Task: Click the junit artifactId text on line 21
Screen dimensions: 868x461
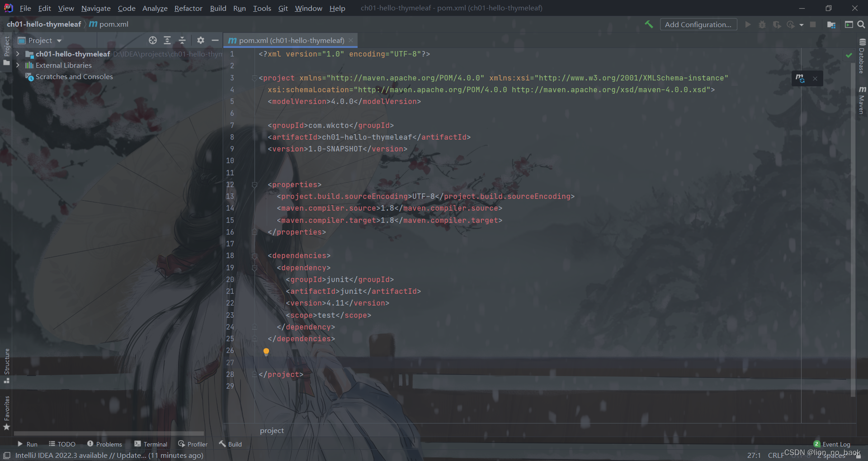Action: coord(351,292)
